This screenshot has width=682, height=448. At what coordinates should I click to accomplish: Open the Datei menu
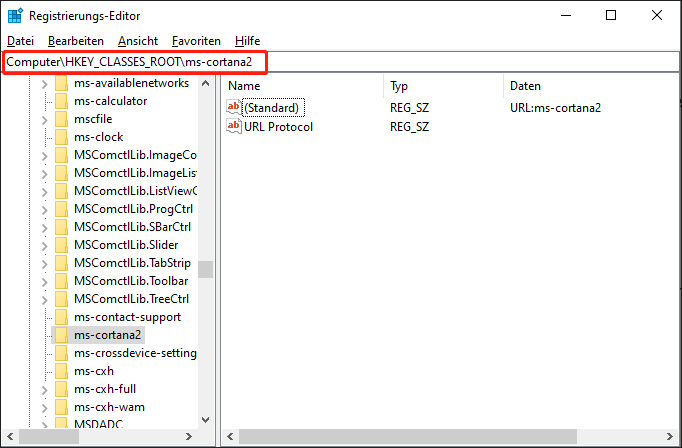click(20, 41)
